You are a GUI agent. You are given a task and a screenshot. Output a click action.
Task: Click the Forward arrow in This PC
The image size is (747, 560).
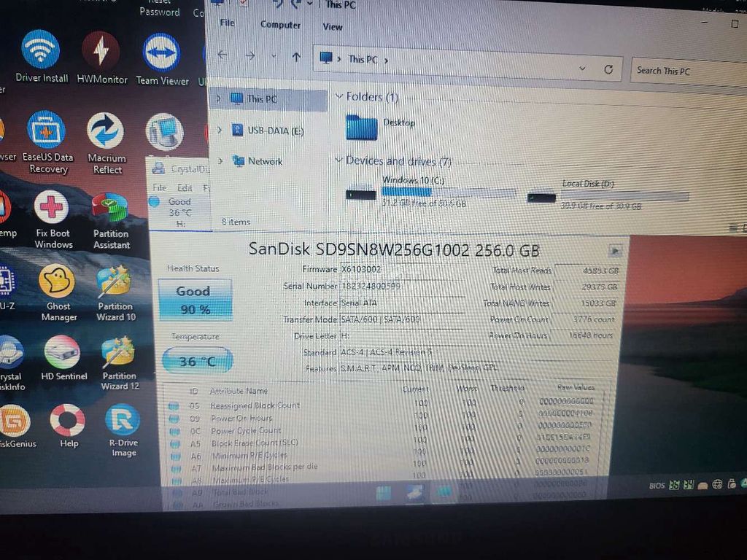(250, 55)
